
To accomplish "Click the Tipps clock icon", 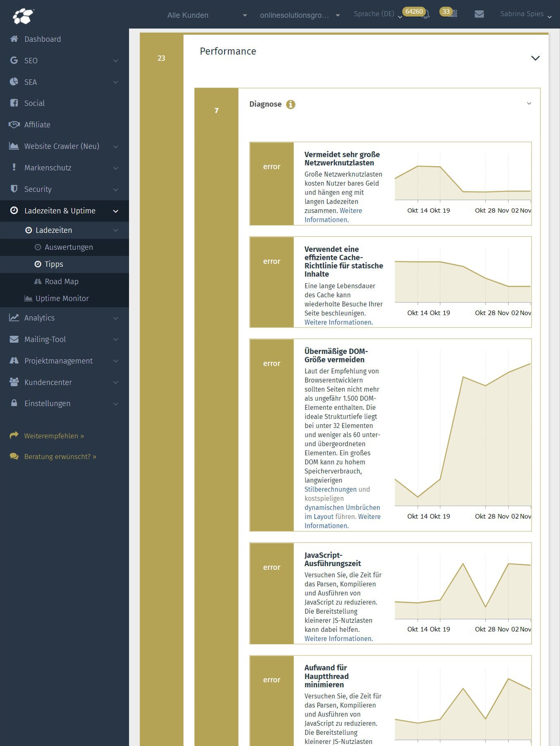I will 38,264.
